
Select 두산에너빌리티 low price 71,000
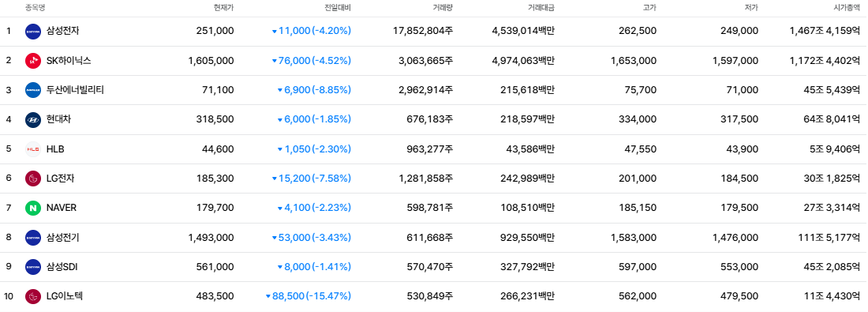[743, 90]
